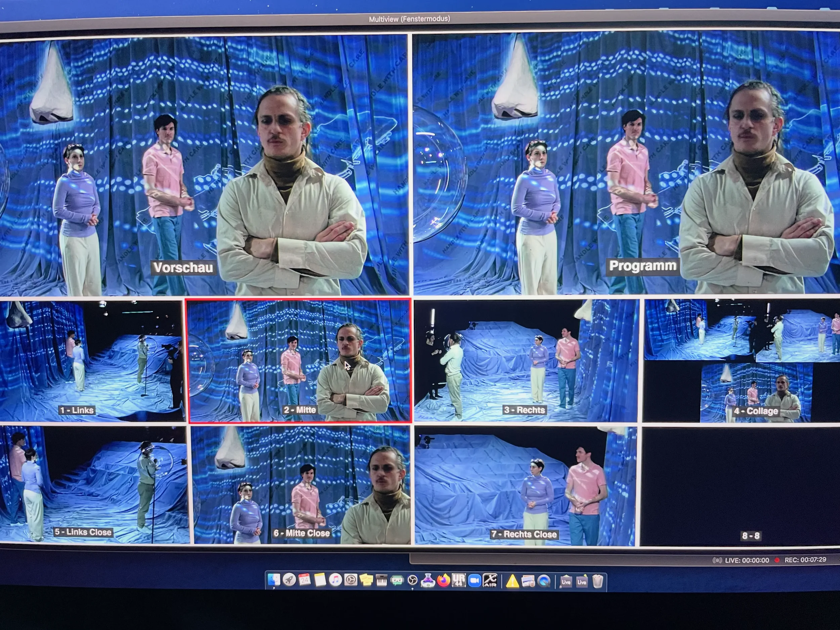Open System Preferences gear icon

[x=350, y=580]
